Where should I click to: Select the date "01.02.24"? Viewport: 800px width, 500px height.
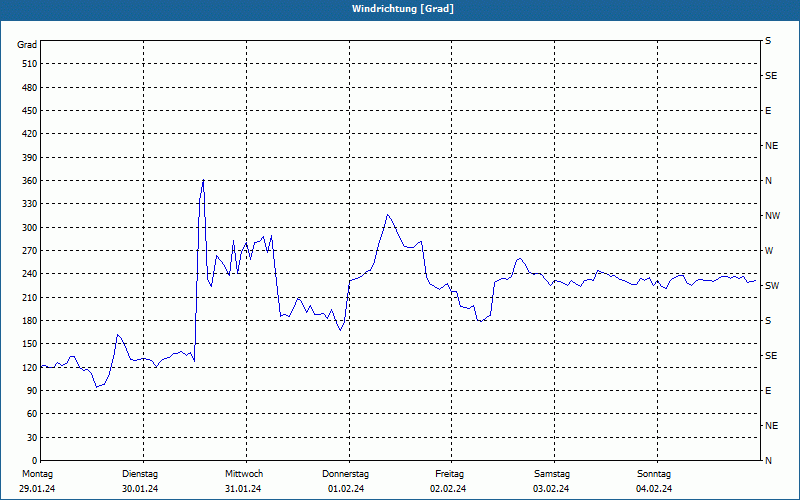point(346,489)
